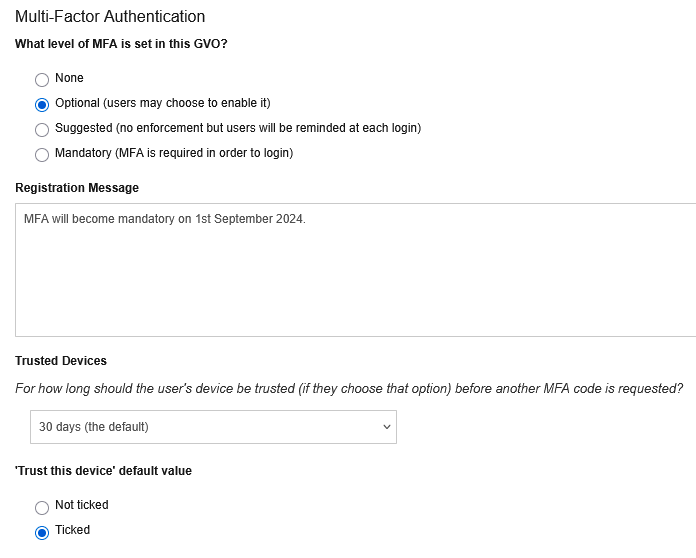Click the 'Ticked' label text
This screenshot has height=558, width=696.
point(72,530)
